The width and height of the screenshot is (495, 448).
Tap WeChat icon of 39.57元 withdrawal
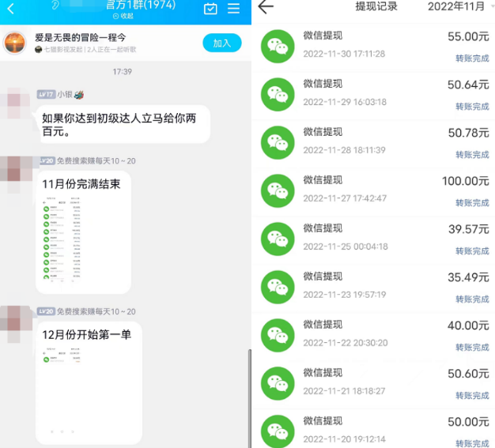[277, 238]
